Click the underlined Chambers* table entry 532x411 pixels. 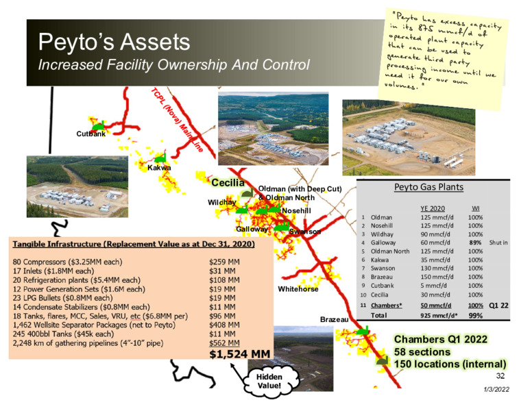point(386,306)
